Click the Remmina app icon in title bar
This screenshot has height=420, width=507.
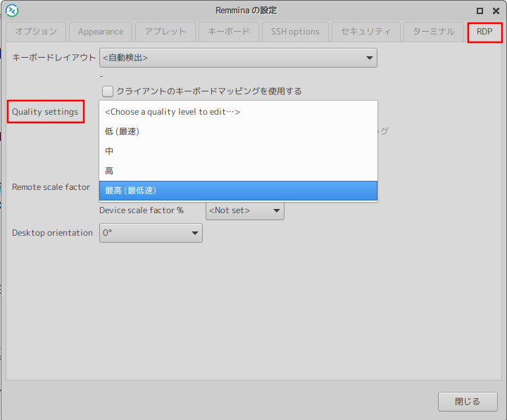(x=11, y=11)
